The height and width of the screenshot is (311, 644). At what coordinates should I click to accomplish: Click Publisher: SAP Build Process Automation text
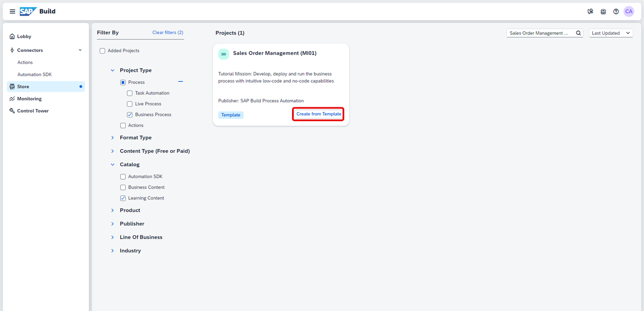[x=261, y=101]
